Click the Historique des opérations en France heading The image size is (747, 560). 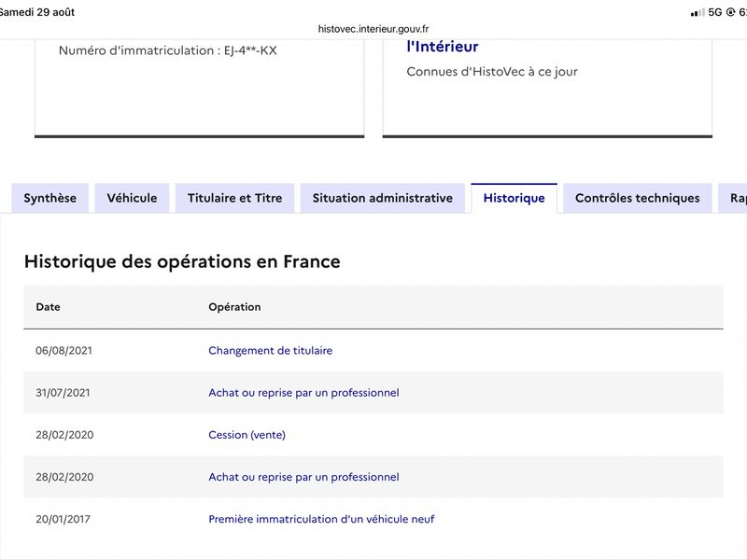pyautogui.click(x=182, y=261)
